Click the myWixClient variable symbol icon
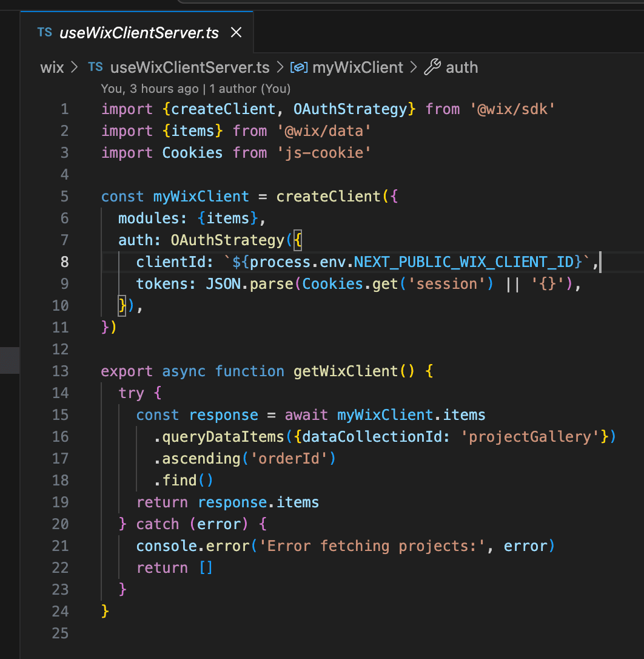Image resolution: width=644 pixels, height=659 pixels. coord(299,67)
